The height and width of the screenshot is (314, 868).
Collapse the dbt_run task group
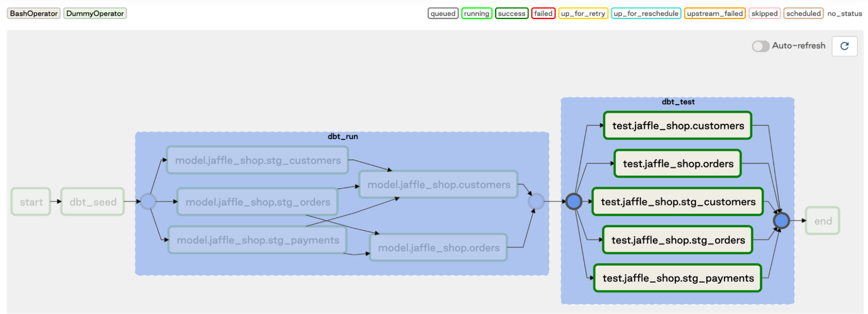(342, 136)
